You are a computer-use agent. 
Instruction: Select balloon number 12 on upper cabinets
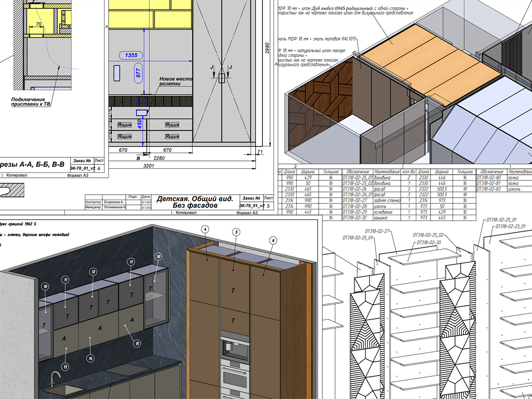point(93,271)
